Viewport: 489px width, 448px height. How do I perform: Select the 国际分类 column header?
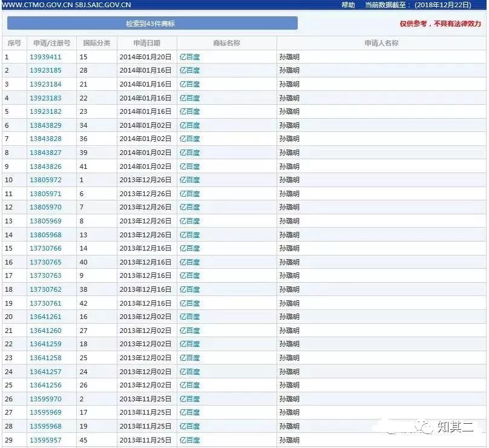(x=97, y=44)
